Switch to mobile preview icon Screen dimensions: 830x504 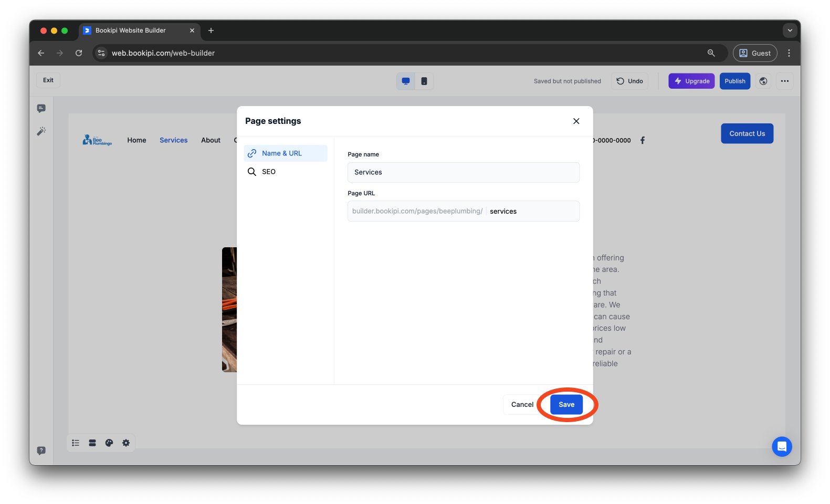coord(424,81)
